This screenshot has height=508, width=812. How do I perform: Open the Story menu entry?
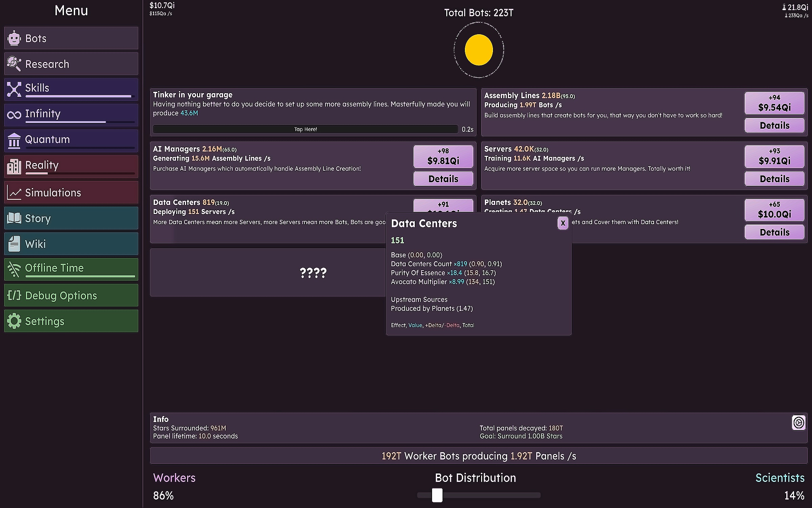click(x=71, y=218)
